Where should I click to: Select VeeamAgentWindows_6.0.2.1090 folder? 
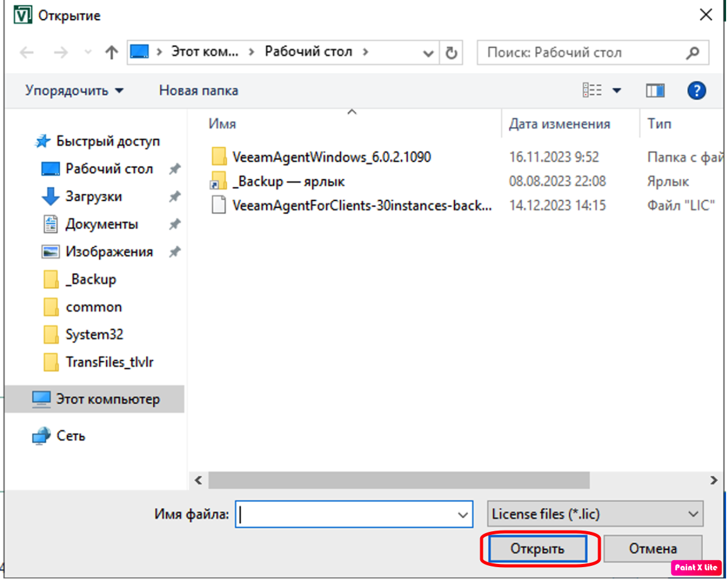(x=332, y=158)
